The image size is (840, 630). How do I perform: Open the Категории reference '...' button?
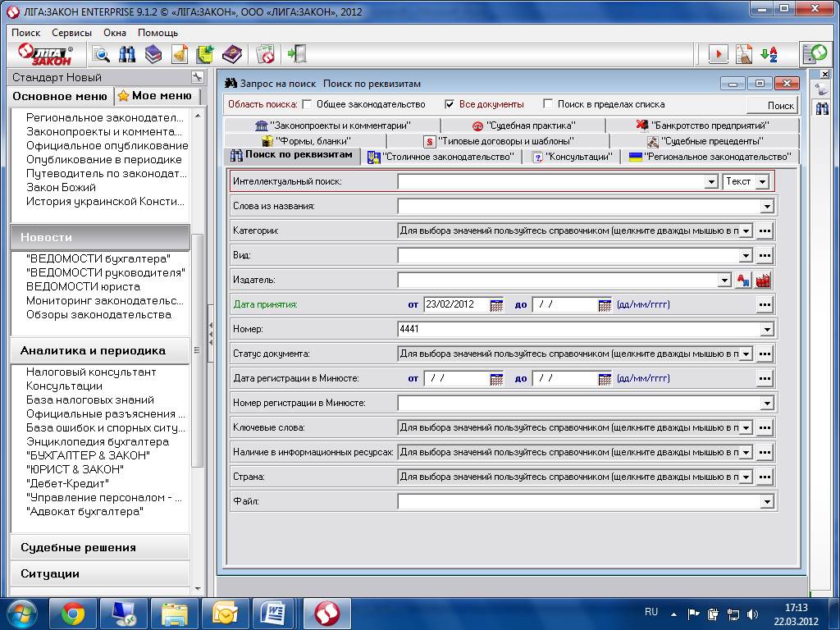point(765,231)
